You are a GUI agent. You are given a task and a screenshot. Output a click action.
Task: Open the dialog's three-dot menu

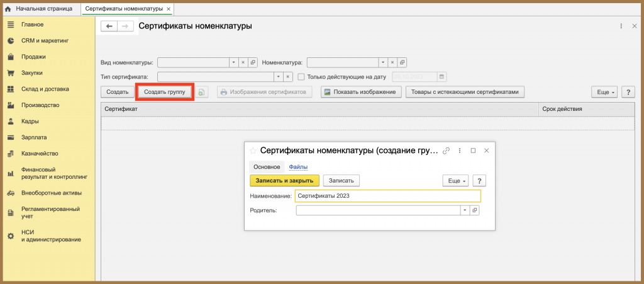(x=460, y=151)
